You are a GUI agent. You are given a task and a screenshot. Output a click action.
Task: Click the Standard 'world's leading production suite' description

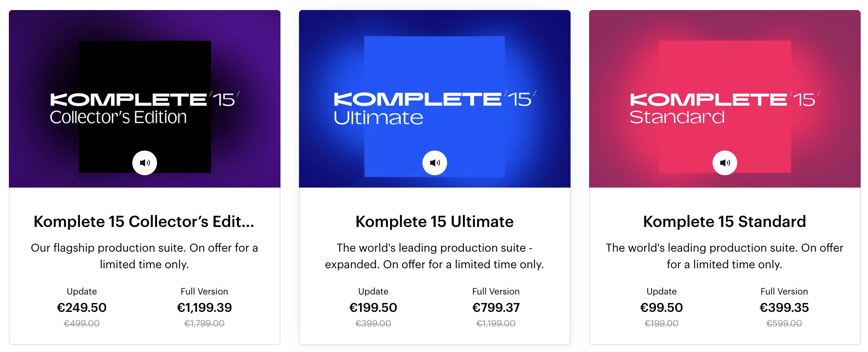click(x=724, y=256)
